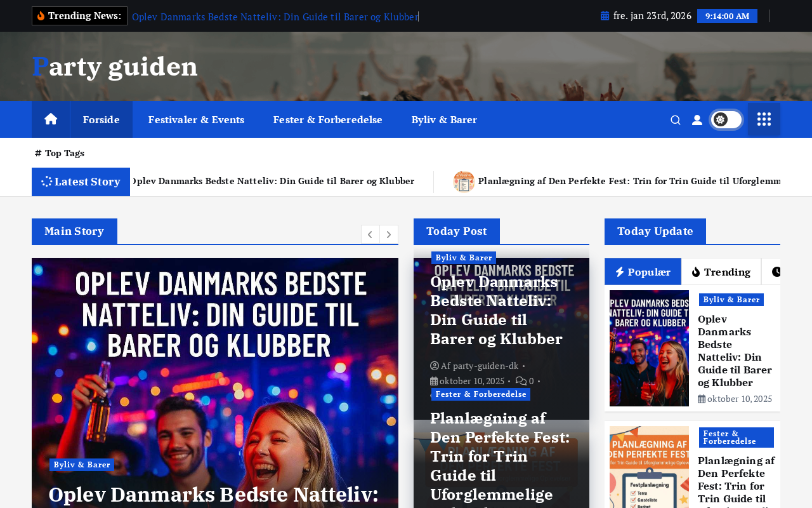Open Festivaler & Events menu
The height and width of the screenshot is (508, 812).
(x=196, y=119)
